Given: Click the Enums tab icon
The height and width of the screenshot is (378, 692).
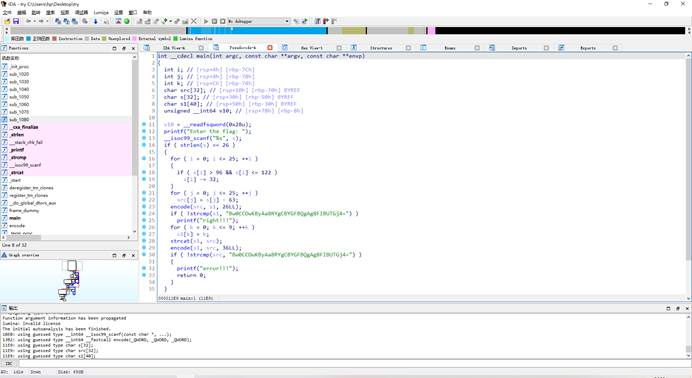Looking at the screenshot, I should pos(423,48).
